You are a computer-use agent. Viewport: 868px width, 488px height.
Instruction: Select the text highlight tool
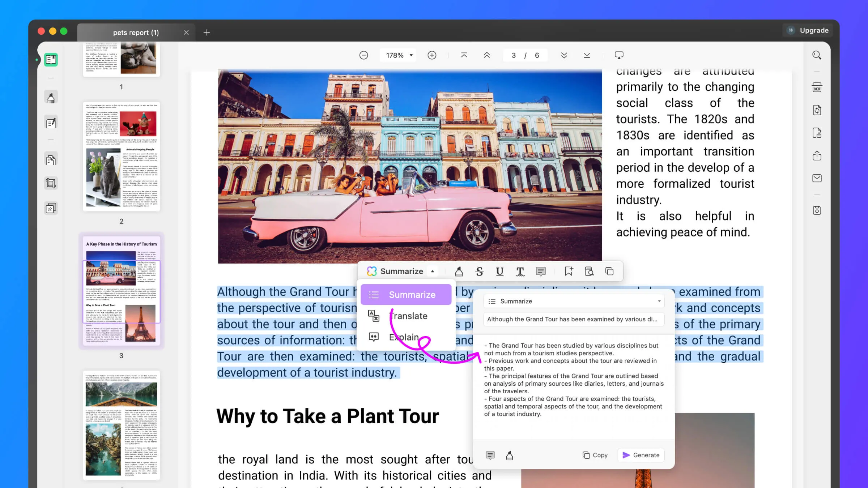[459, 271]
